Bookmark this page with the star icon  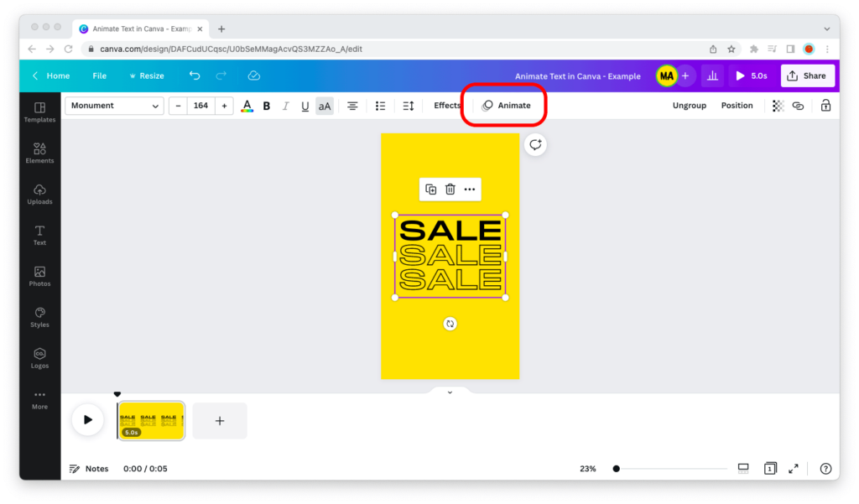click(x=731, y=49)
